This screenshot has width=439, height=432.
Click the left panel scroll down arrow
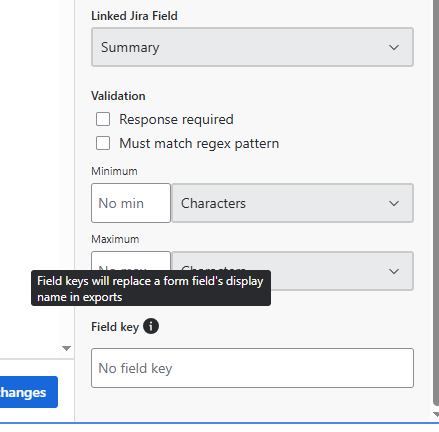[x=66, y=348]
